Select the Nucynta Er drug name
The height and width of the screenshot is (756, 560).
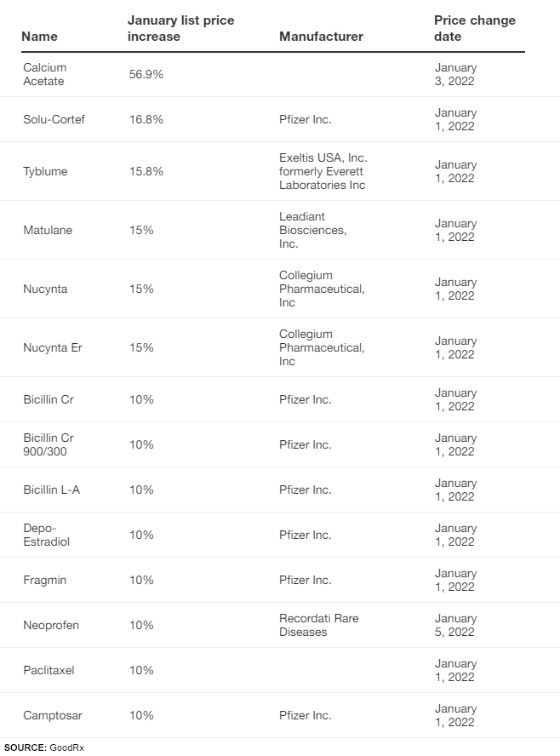tap(53, 347)
